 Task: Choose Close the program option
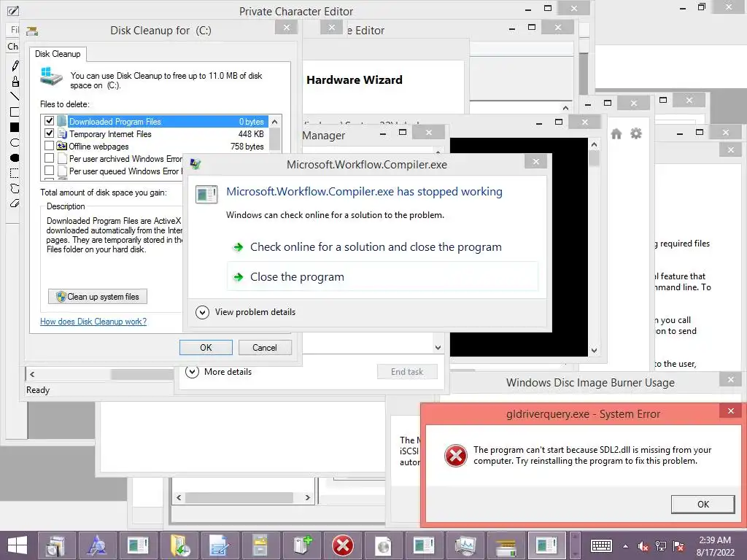383,276
